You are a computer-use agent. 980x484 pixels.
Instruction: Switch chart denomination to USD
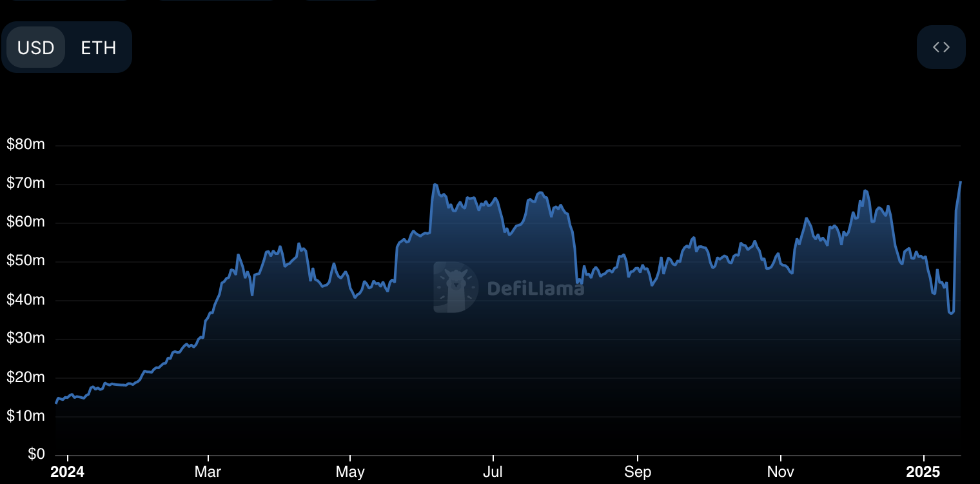click(35, 48)
